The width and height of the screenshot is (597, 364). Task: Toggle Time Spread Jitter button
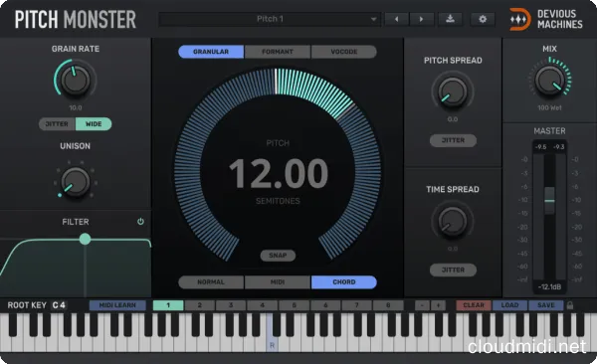(453, 270)
